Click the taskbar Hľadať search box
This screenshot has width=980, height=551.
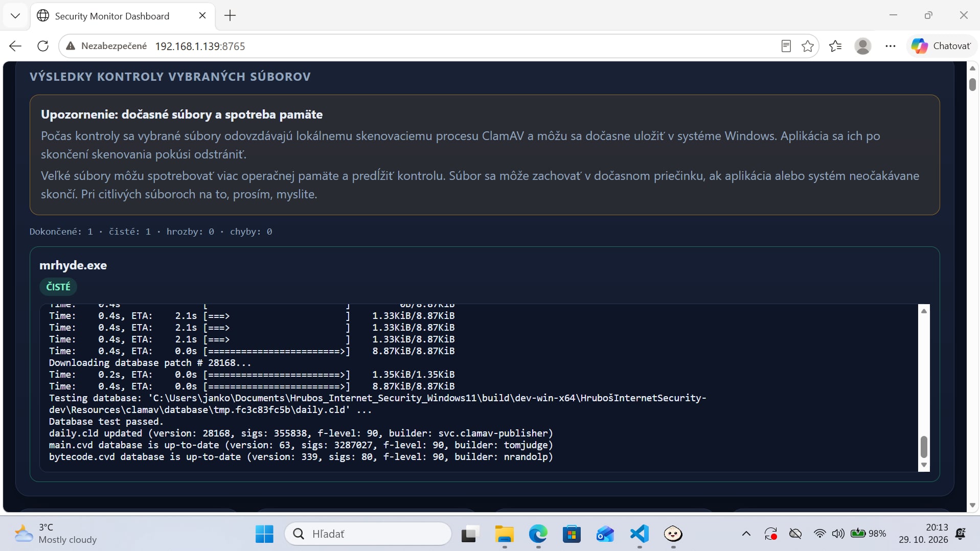368,534
